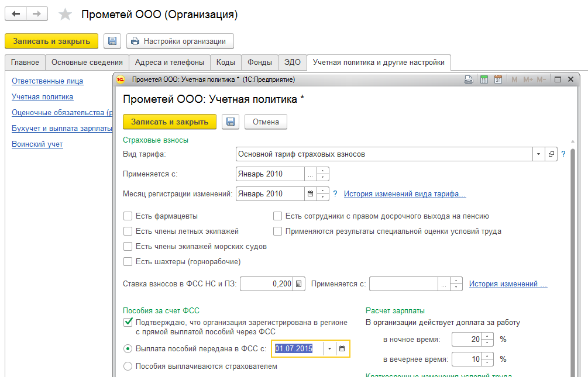Click the rate field showing 0,200
588x377 pixels.
[x=267, y=283]
